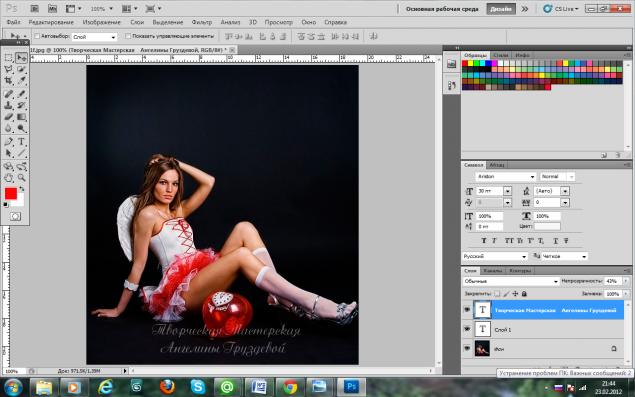Screen dimensions: 635x397
Task: Select the Blur tool
Action: tap(9, 128)
